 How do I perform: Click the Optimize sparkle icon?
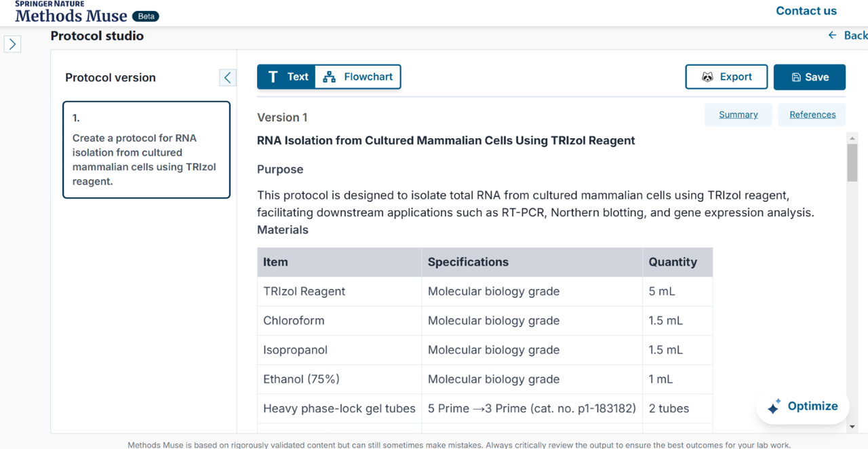click(774, 407)
